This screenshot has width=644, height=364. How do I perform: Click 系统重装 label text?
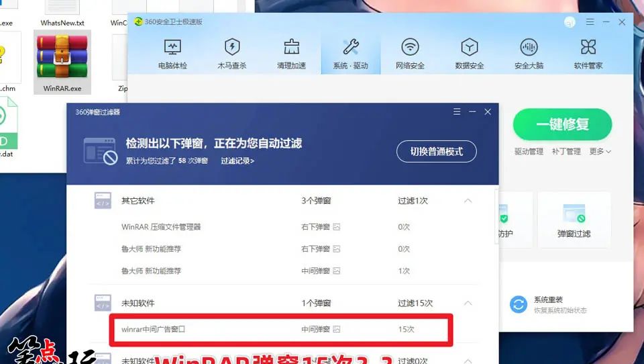(548, 300)
